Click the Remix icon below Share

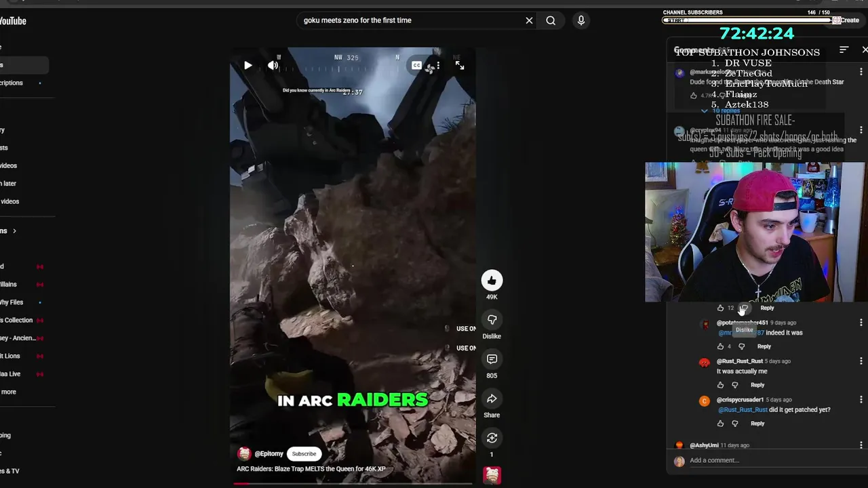492,438
